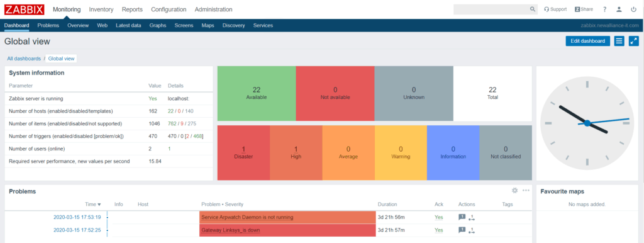Sort problems by Time column

[x=93, y=204]
